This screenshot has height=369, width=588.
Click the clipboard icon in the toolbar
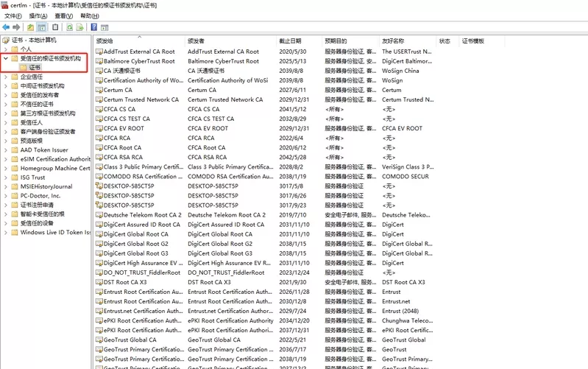point(56,27)
